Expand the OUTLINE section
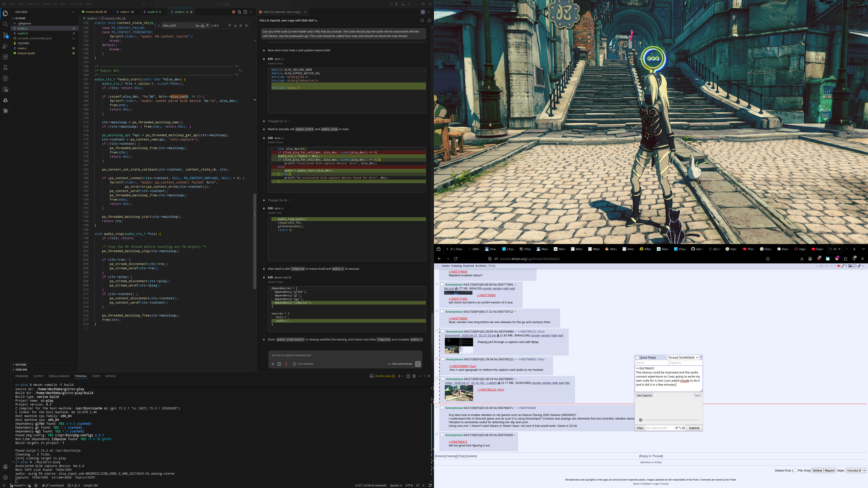The image size is (868, 488). (21, 364)
